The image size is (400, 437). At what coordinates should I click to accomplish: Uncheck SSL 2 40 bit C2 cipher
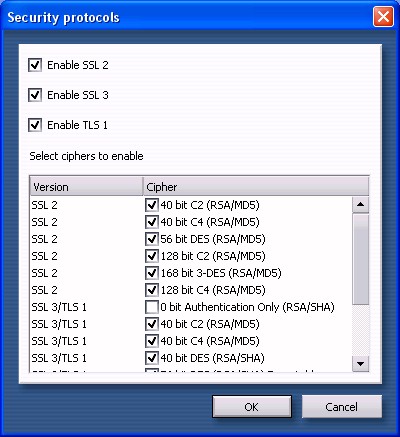[152, 205]
